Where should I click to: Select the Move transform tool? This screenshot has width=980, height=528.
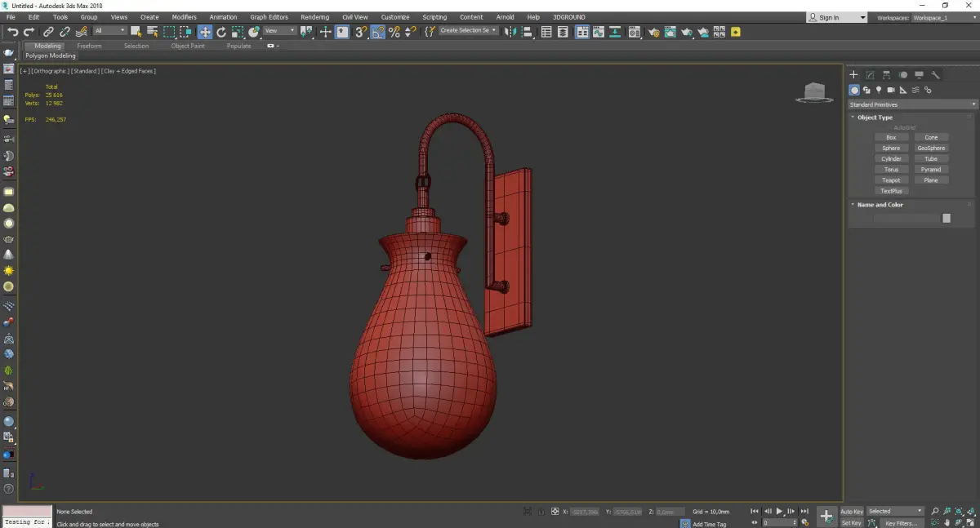click(204, 32)
